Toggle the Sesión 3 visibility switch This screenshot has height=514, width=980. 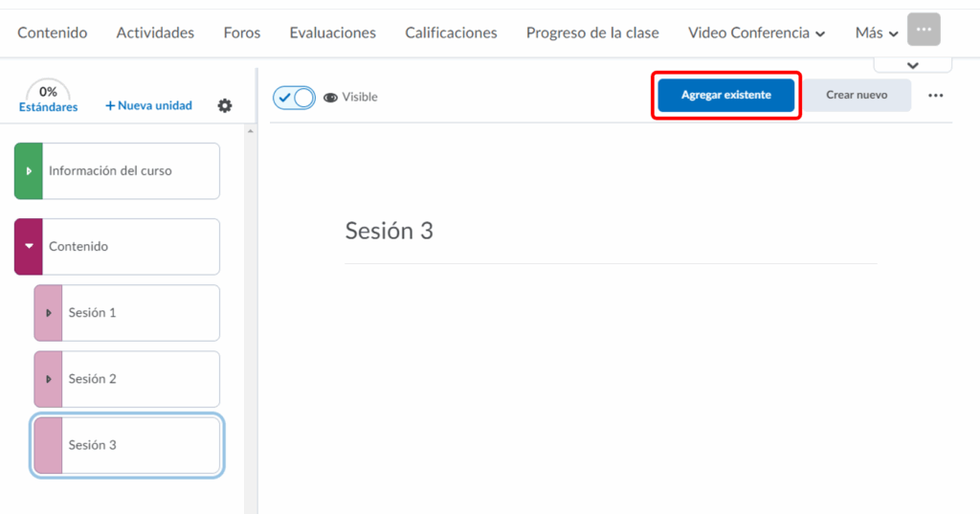coord(295,97)
